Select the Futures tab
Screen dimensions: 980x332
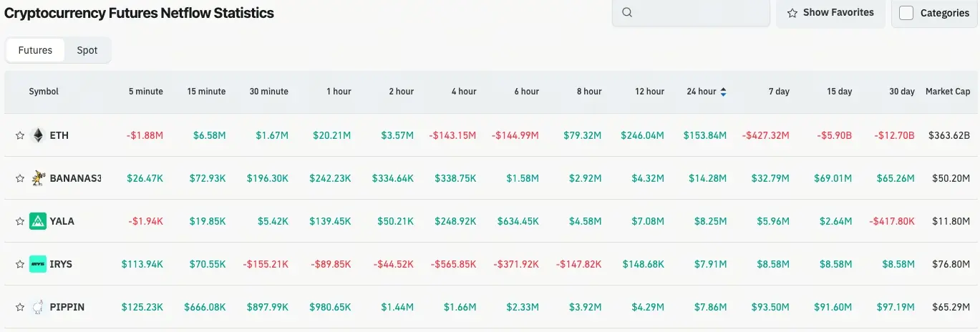[35, 50]
